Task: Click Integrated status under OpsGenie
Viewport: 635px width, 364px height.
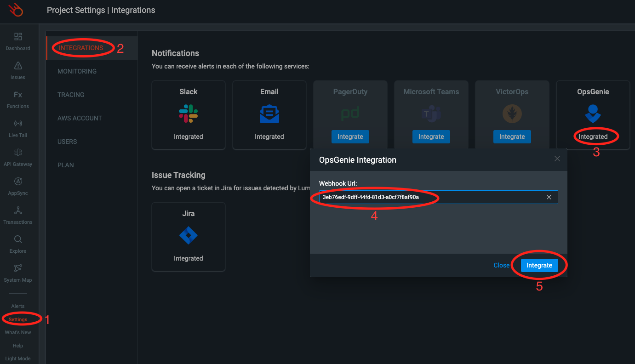Action: [593, 136]
